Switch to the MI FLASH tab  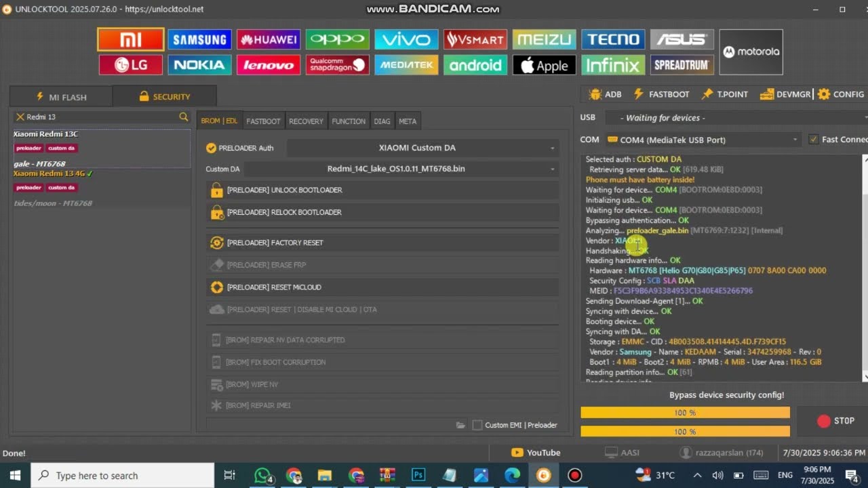coord(61,97)
